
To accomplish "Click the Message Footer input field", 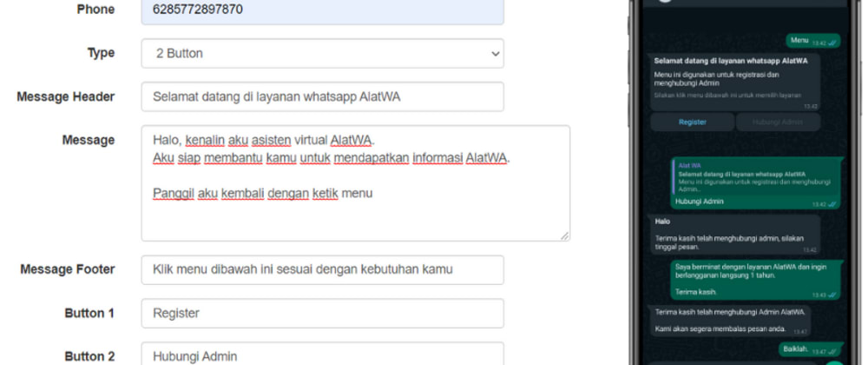I will point(322,269).
